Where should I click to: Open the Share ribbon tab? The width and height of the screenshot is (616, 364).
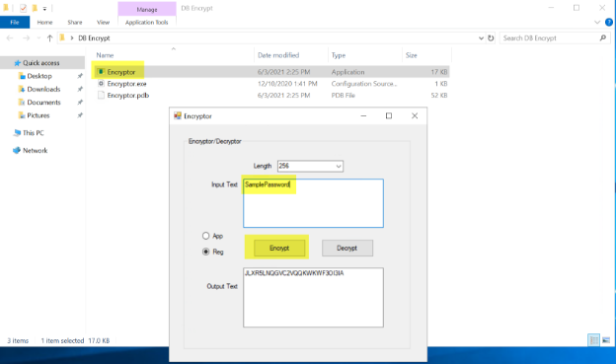click(x=75, y=23)
